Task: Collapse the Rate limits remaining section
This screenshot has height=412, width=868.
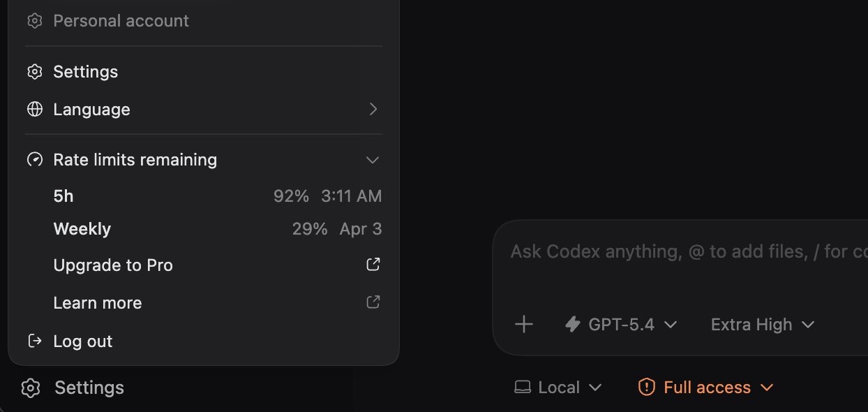Action: pos(373,160)
